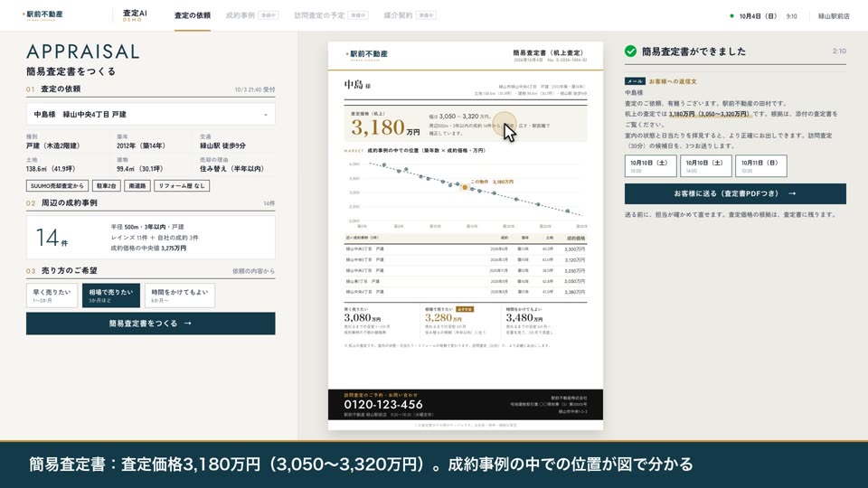Image resolution: width=868 pixels, height=488 pixels.
Task: Click the 3,050万円 comparable sale row
Action: pyautogui.click(x=465, y=282)
